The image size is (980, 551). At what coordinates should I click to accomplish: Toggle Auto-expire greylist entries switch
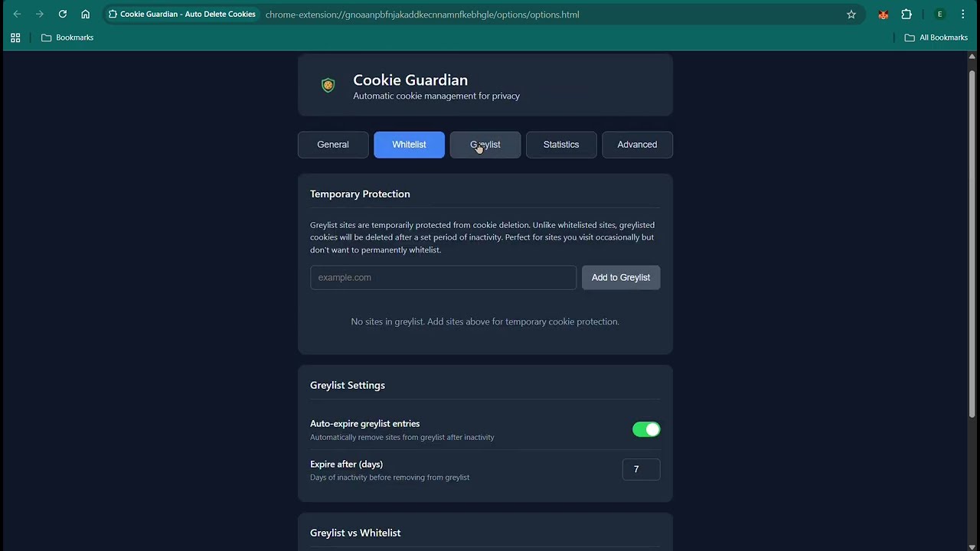[646, 429]
